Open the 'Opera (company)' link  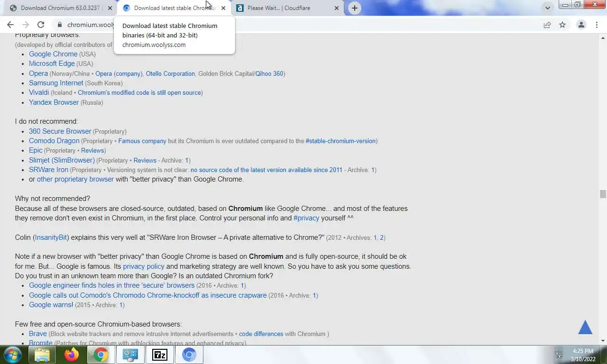pos(119,73)
